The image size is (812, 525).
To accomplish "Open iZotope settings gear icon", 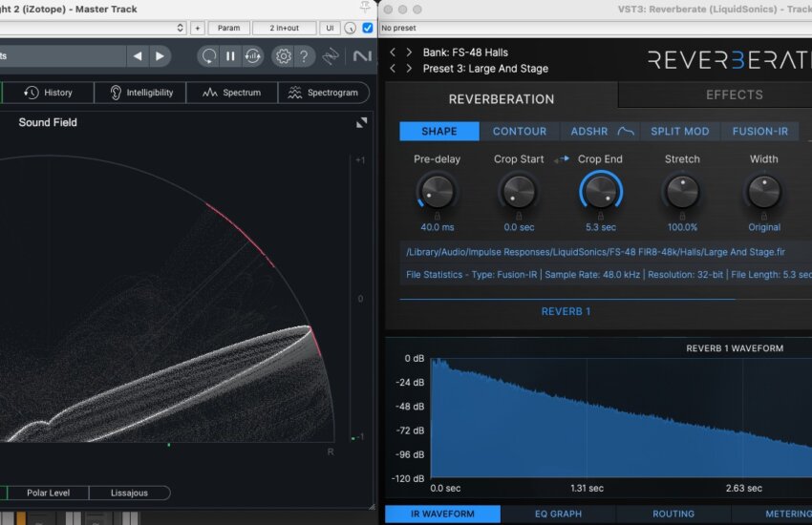I will (283, 56).
